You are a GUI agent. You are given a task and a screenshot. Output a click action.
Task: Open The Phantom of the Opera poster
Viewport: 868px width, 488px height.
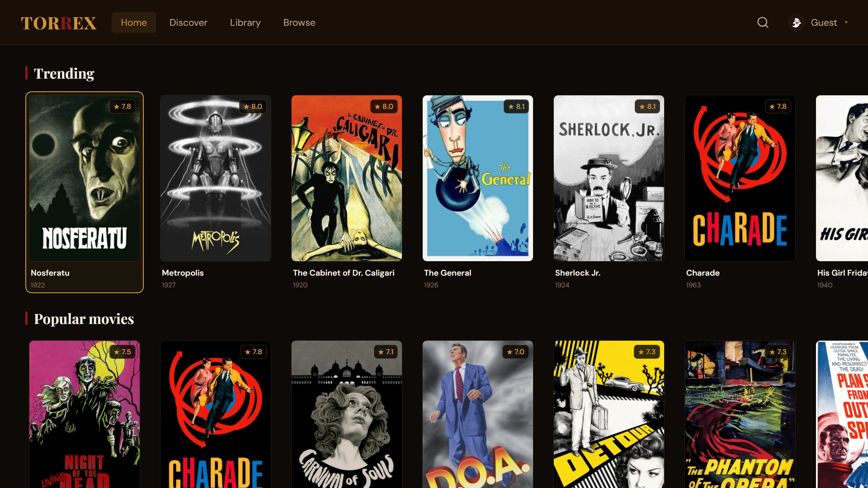coord(740,414)
